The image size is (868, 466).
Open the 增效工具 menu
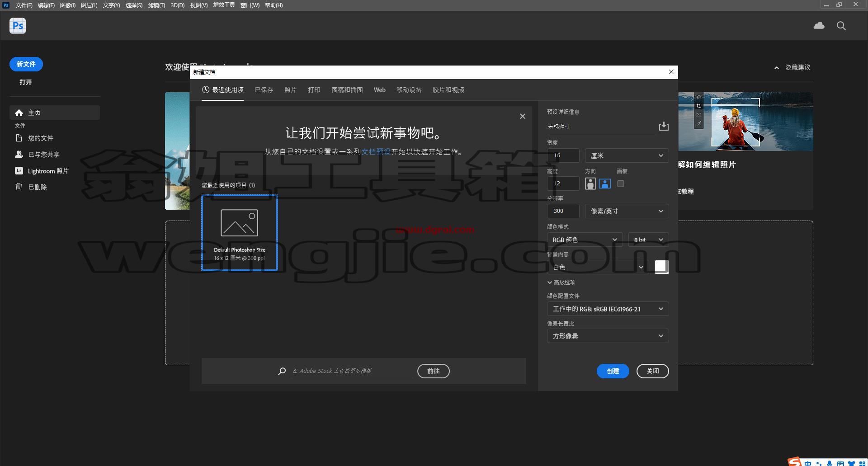tap(224, 5)
